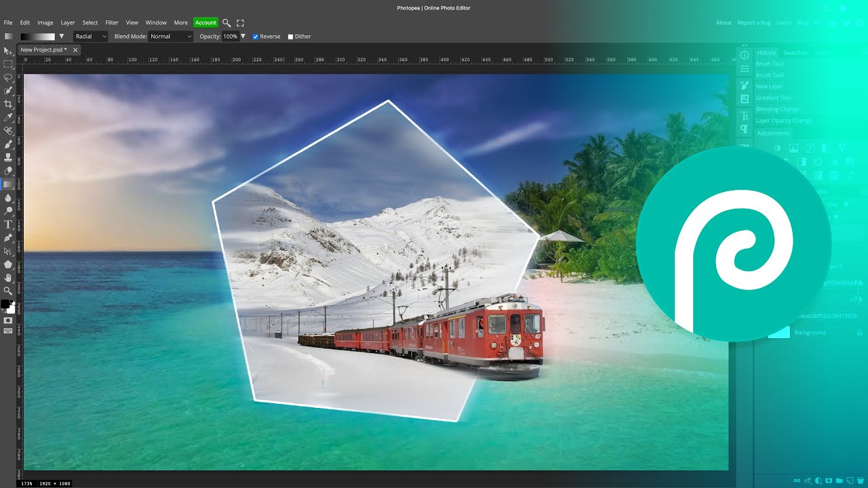Switch to the Swatches tab
The width and height of the screenshot is (868, 488).
tap(795, 52)
